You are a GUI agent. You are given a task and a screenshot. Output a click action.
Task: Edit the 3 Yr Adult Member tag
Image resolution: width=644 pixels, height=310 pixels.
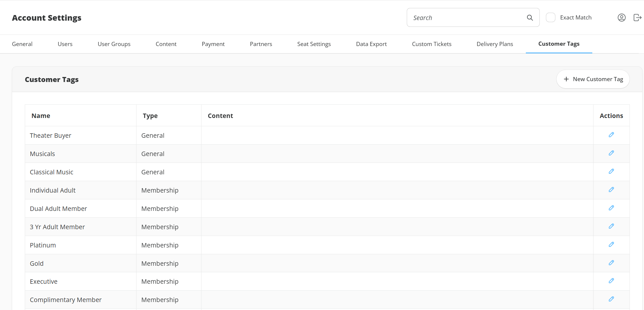click(611, 226)
